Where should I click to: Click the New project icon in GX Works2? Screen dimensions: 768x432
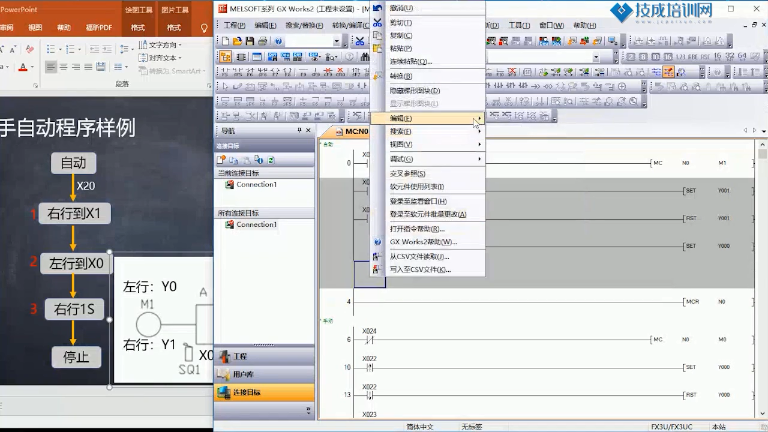225,41
